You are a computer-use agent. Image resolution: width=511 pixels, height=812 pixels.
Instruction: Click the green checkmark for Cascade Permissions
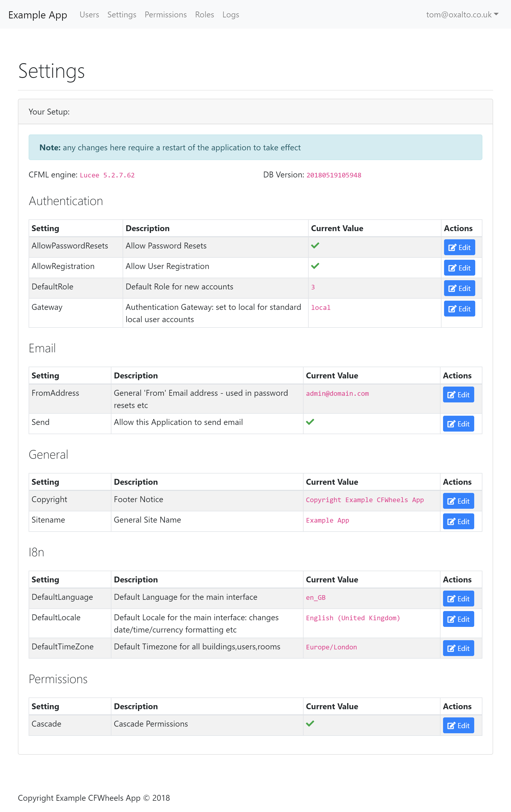(x=310, y=723)
